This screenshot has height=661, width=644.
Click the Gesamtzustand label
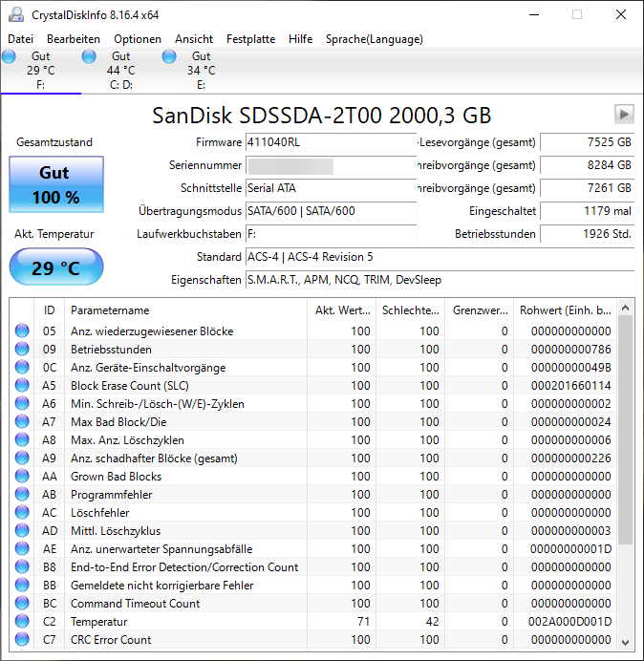[54, 142]
